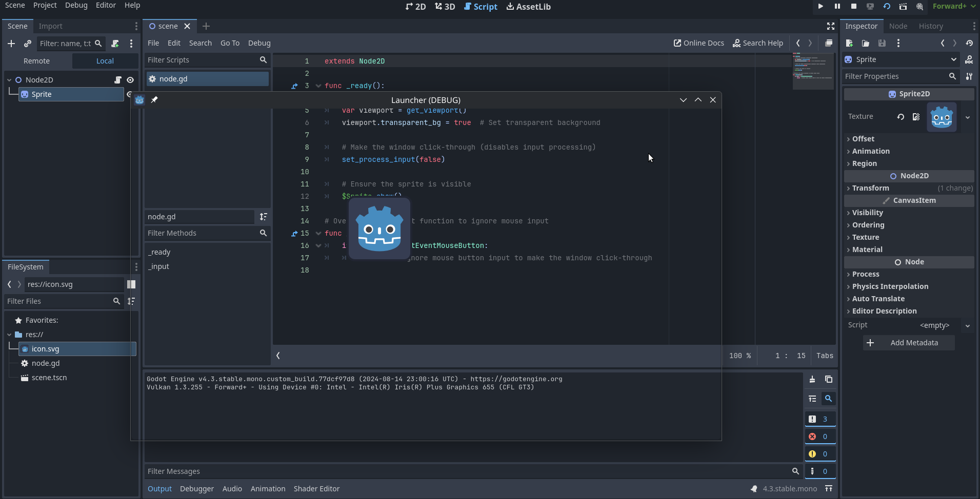Open the FileSystem file sort options
The width and height of the screenshot is (980, 499).
131,301
